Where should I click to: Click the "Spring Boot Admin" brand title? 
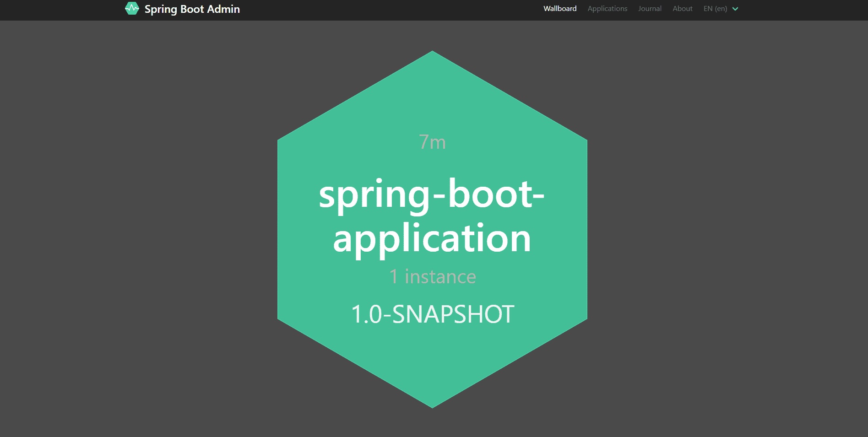(192, 9)
